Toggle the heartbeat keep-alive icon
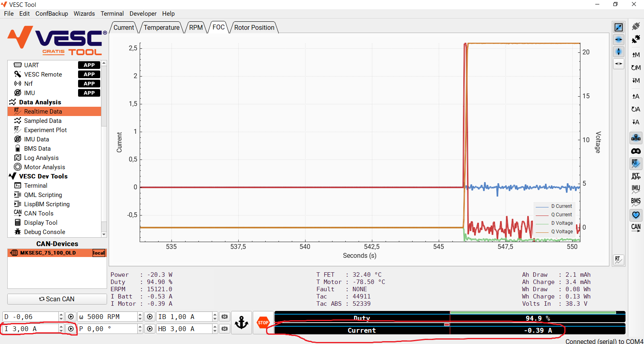 [x=636, y=215]
